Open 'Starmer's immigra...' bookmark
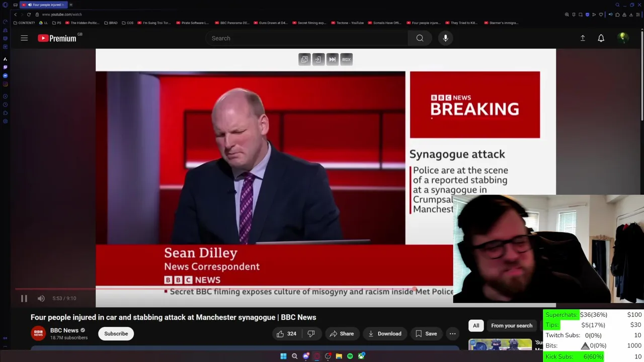 tap(501, 23)
